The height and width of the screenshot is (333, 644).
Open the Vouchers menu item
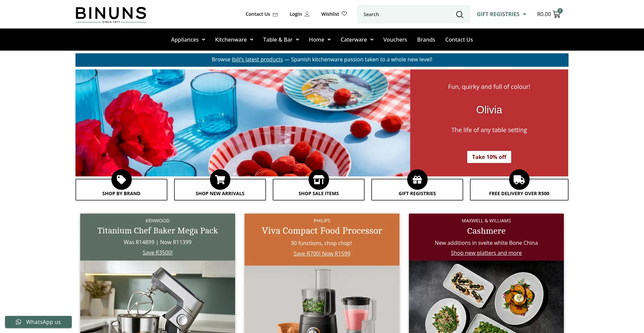point(395,40)
